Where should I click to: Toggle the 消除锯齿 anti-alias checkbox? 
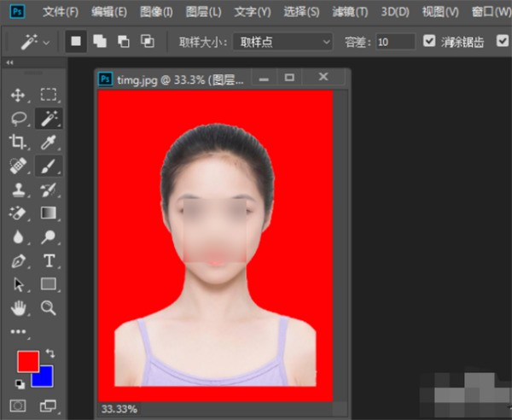tap(429, 41)
